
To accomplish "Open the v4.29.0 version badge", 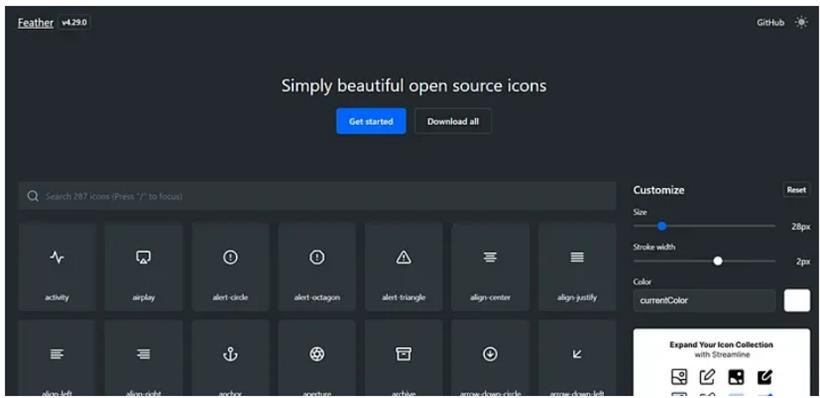I will pos(74,22).
